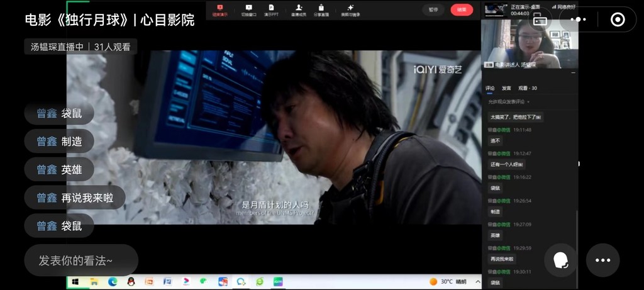Click the 00:44:03 presentation timer
644x290 pixels.
tap(519, 14)
